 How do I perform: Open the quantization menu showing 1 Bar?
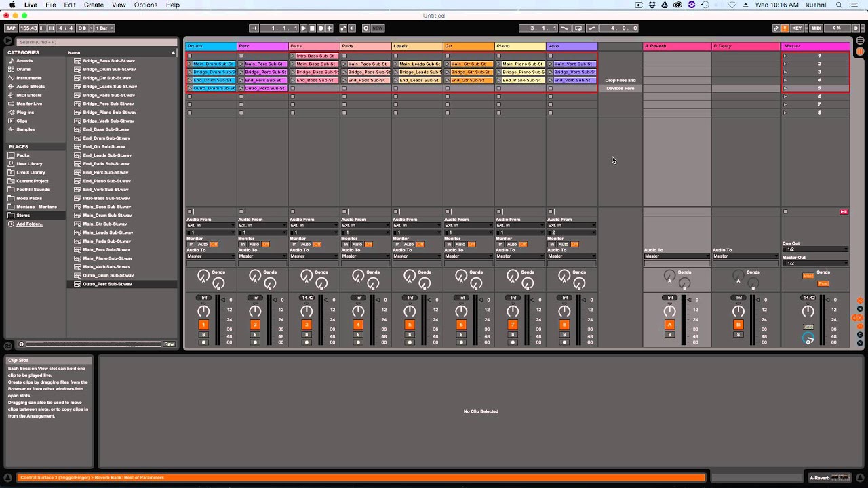click(x=104, y=28)
